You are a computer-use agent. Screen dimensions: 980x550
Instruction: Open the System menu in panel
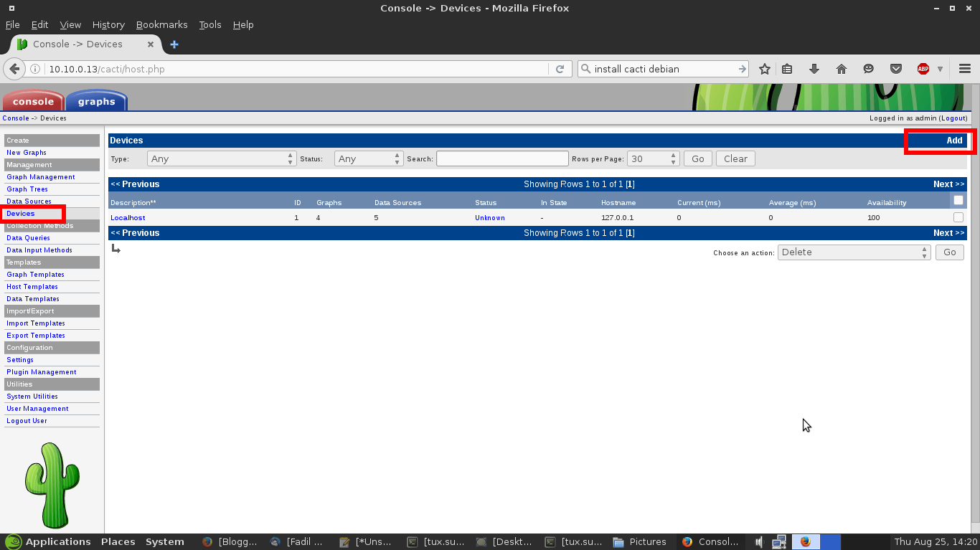(165, 542)
